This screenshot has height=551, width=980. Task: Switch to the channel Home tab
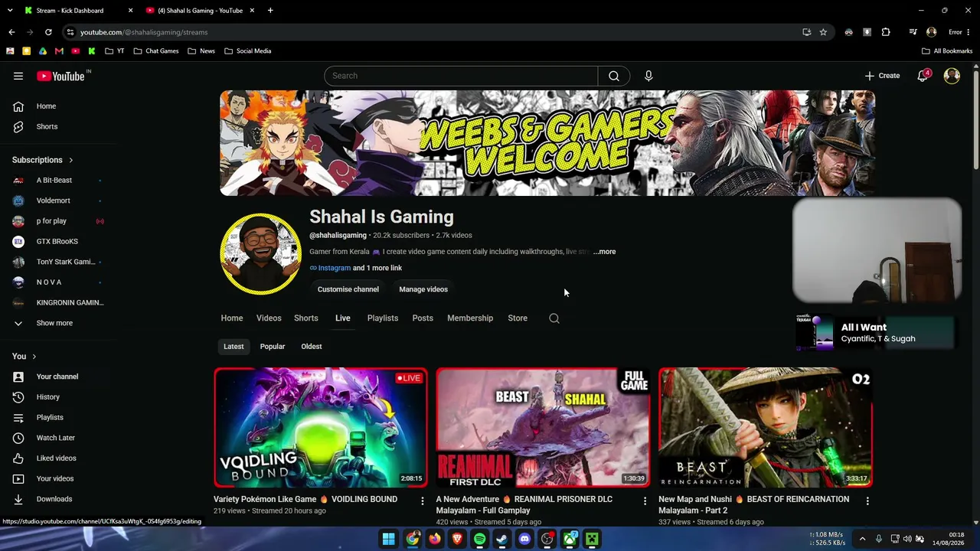(x=232, y=318)
